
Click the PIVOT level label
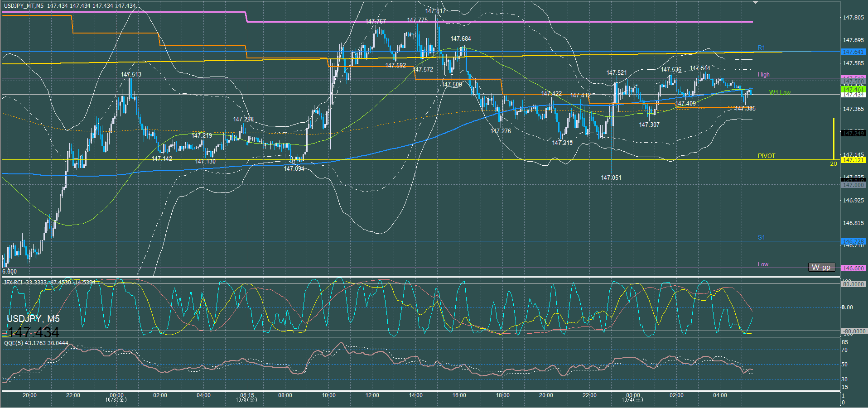(x=766, y=156)
